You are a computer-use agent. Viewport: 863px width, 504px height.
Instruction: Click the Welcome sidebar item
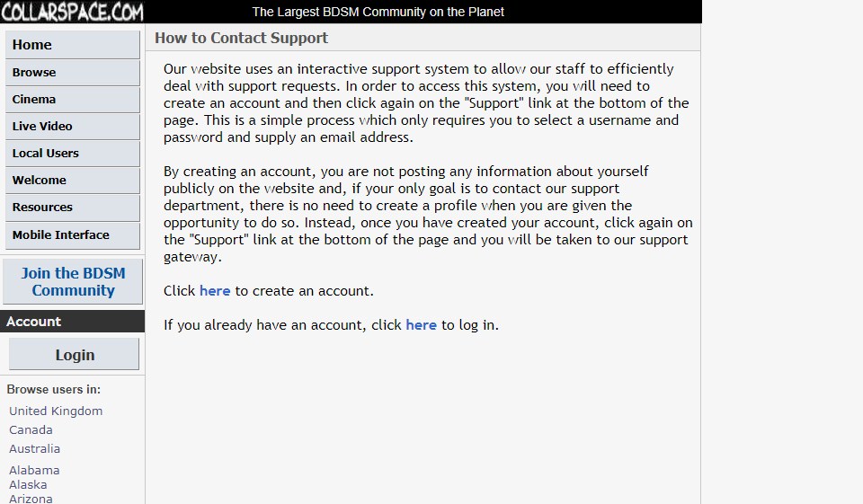[x=73, y=181]
